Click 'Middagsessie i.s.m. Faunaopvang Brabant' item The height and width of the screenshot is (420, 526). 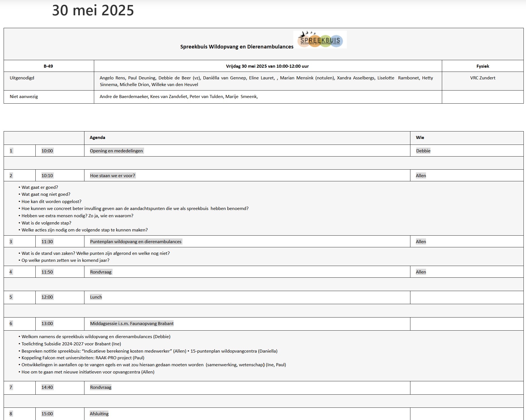[132, 324]
